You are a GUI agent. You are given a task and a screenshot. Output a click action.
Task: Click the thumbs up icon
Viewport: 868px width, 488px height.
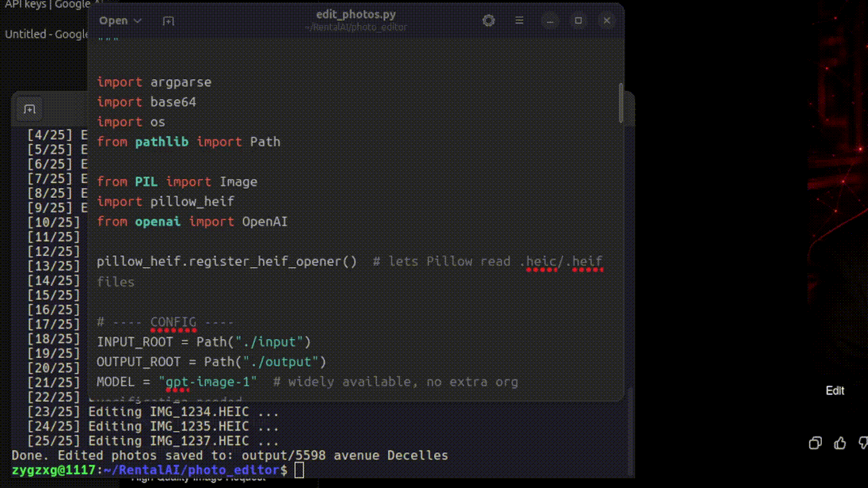pyautogui.click(x=840, y=443)
